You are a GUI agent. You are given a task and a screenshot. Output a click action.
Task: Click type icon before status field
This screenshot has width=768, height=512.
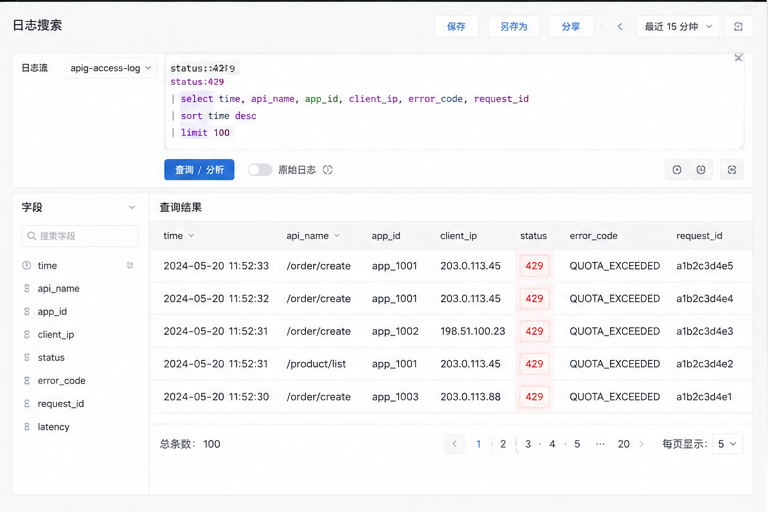26,357
